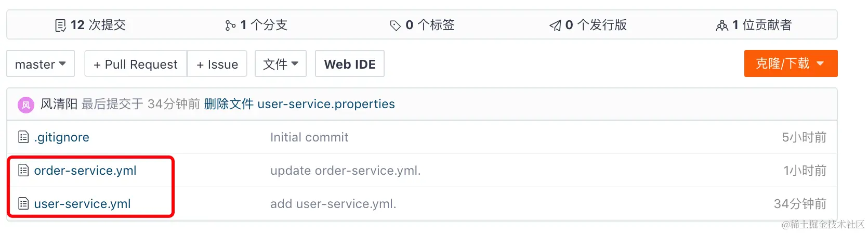Click the releases paper-plane icon
Screen dimensions: 868x233
(555, 25)
